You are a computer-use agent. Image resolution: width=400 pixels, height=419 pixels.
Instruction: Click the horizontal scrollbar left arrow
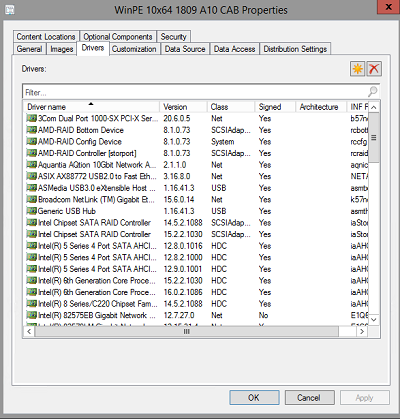click(x=29, y=332)
